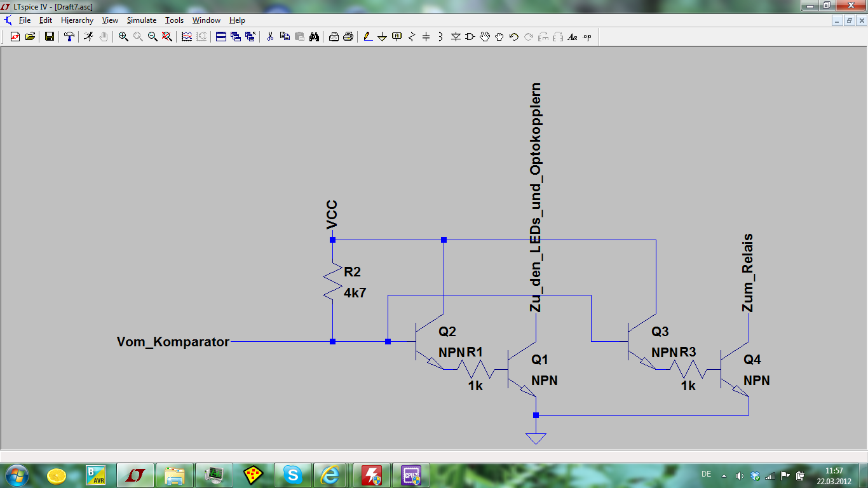Open Windows Explorer folder in taskbar

pyautogui.click(x=174, y=475)
